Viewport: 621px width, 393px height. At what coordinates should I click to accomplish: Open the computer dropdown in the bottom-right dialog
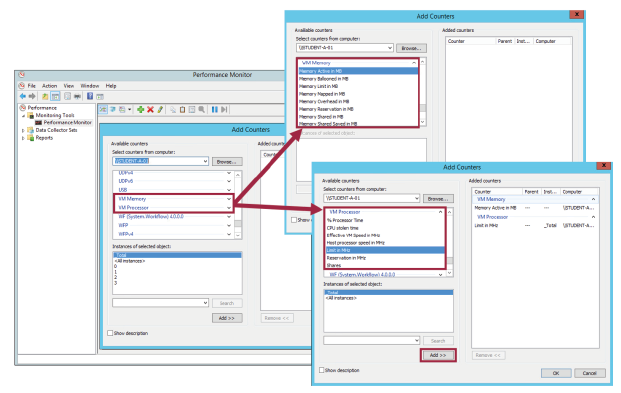coord(416,198)
